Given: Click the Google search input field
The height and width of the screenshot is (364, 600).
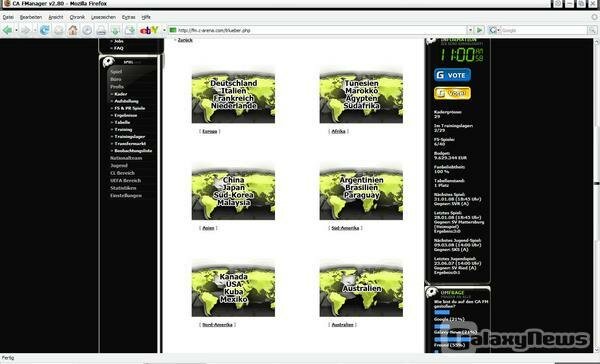Looking at the screenshot, I should pyautogui.click(x=544, y=30).
